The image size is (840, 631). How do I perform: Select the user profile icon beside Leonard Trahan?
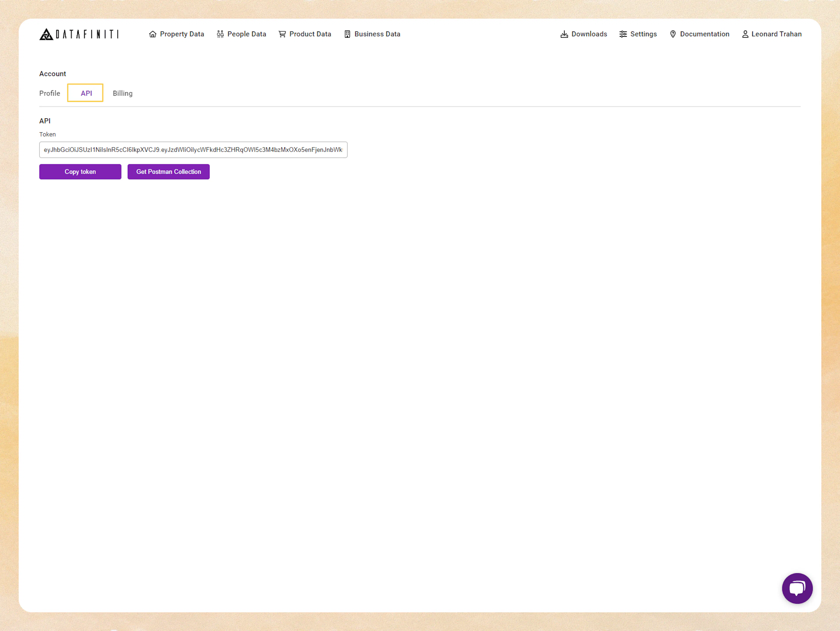click(x=745, y=34)
